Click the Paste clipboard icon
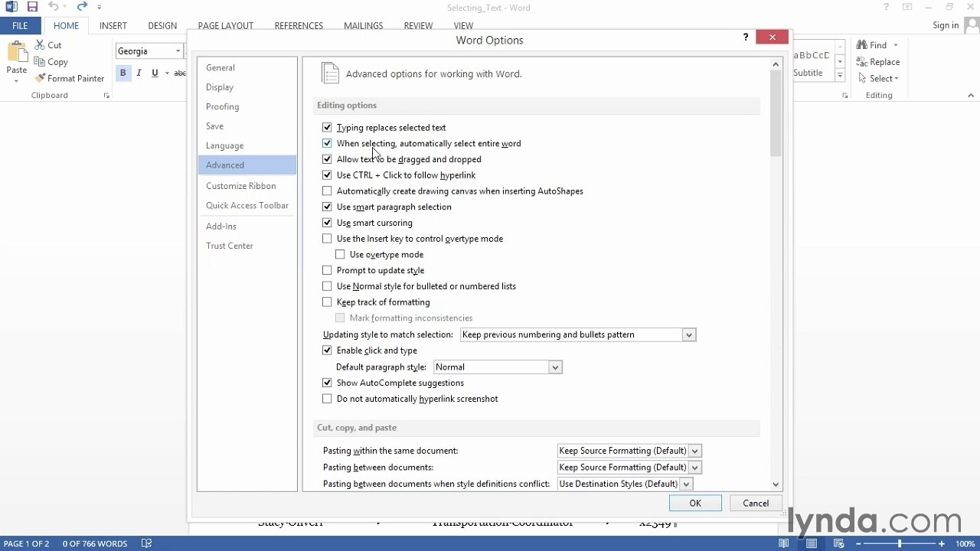This screenshot has height=551, width=980. [x=16, y=54]
